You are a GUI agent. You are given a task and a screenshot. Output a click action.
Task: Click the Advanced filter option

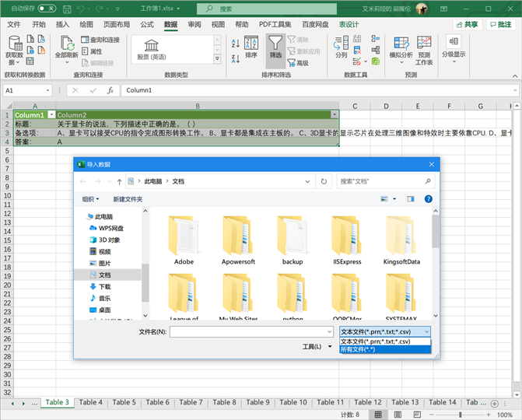(298, 63)
